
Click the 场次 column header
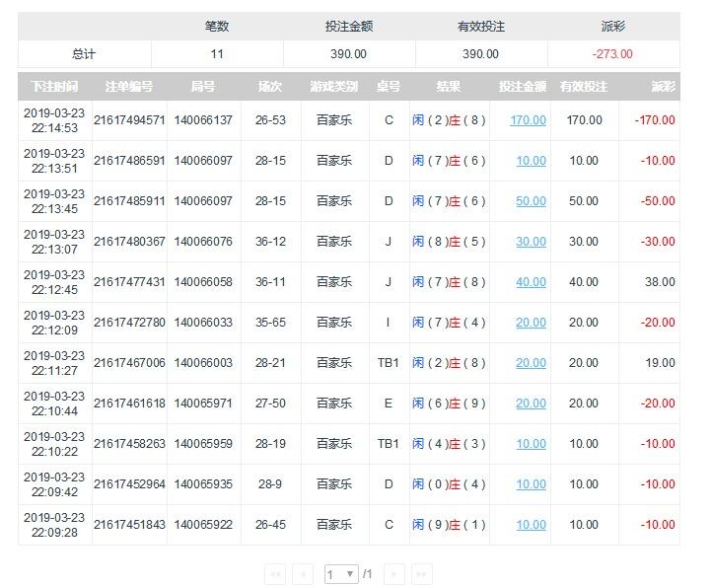270,86
